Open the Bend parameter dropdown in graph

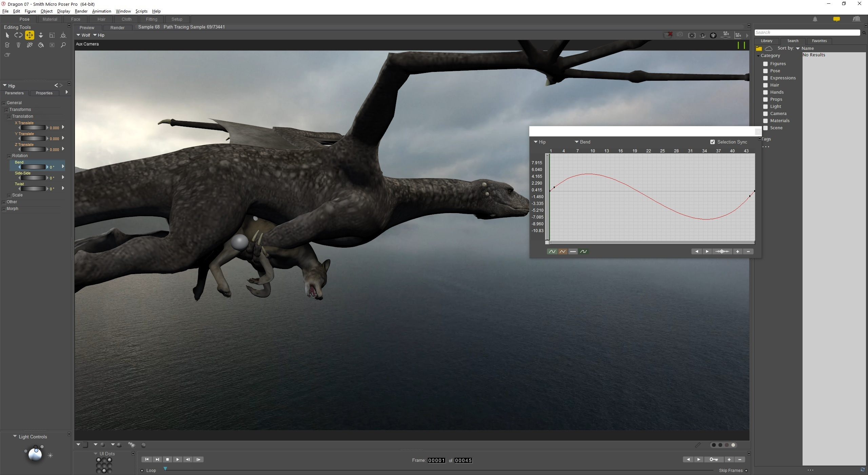click(582, 142)
